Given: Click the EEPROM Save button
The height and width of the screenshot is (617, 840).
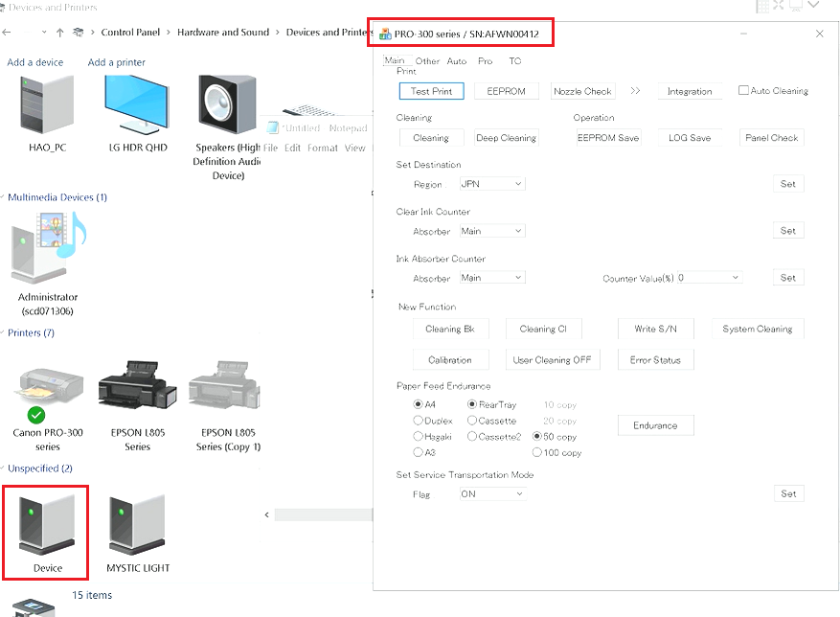Looking at the screenshot, I should [x=608, y=138].
